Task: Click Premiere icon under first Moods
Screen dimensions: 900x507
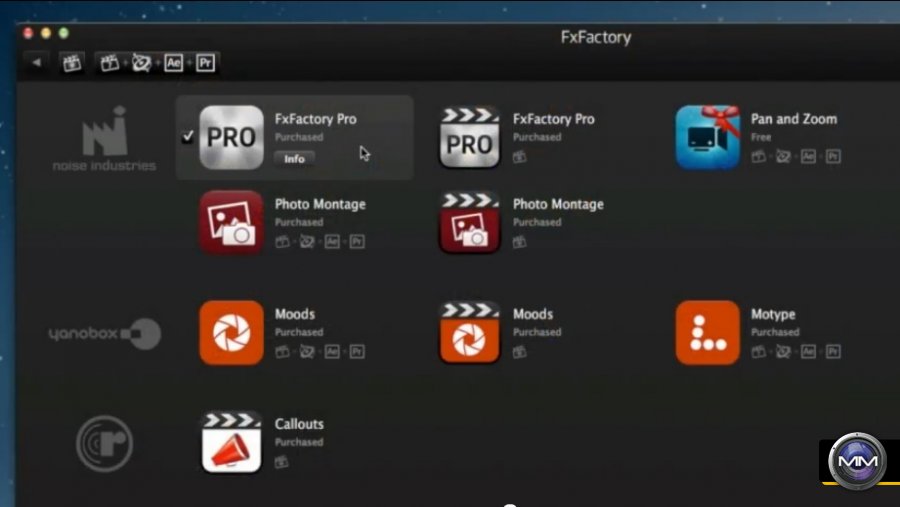Action: 357,351
